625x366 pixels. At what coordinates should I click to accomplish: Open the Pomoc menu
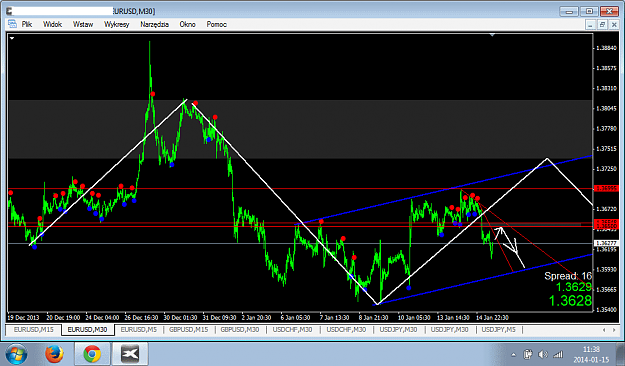[x=216, y=24]
